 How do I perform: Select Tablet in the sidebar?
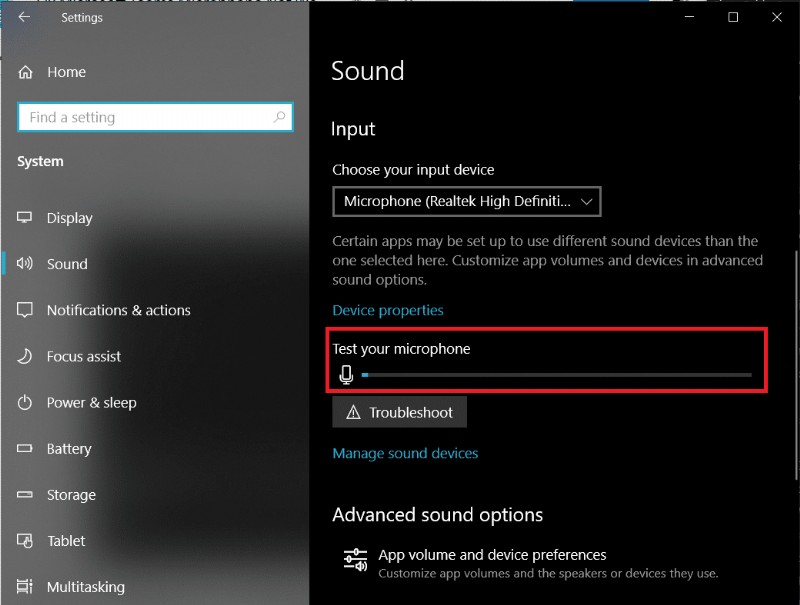coord(66,541)
